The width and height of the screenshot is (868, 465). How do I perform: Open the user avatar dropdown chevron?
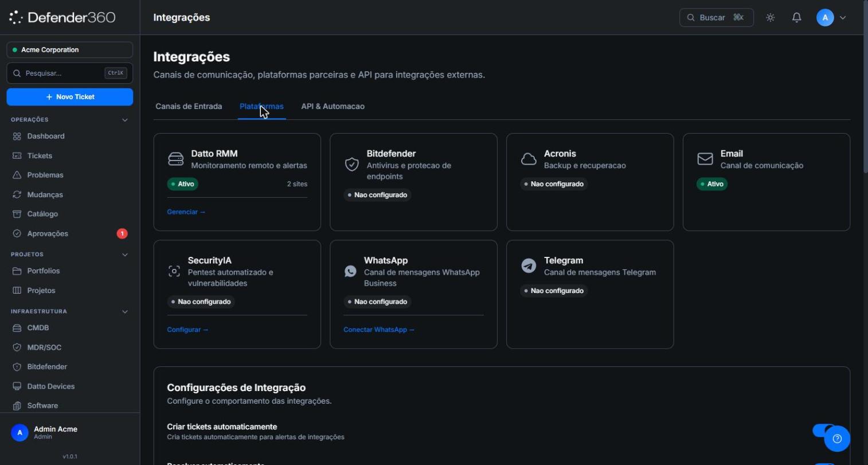coord(843,18)
